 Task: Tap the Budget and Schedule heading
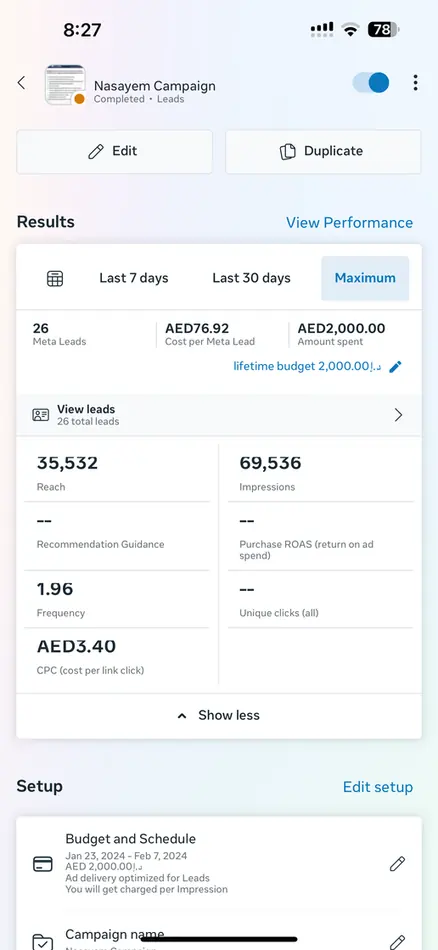click(x=130, y=839)
